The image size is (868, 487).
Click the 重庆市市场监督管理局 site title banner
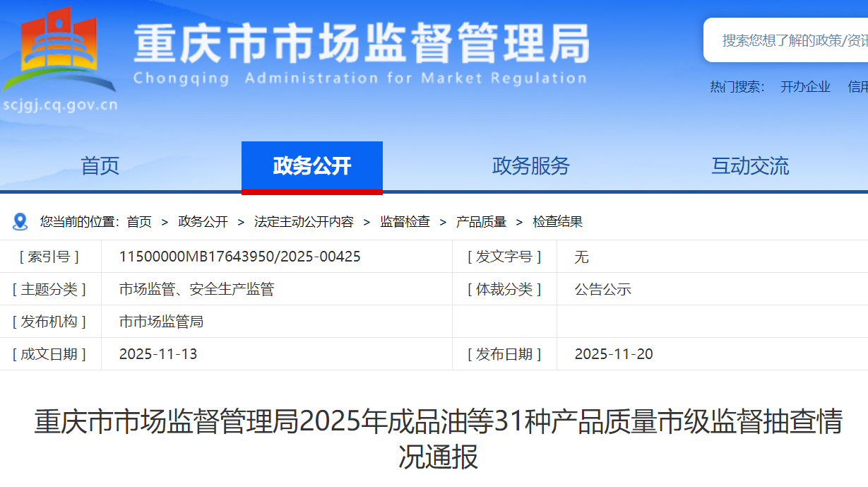(361, 45)
